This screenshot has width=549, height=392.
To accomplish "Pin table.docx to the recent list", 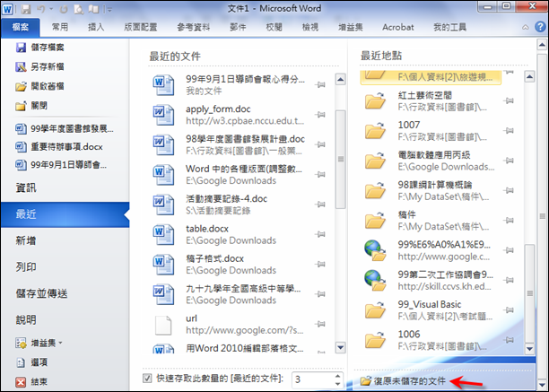I will point(320,234).
